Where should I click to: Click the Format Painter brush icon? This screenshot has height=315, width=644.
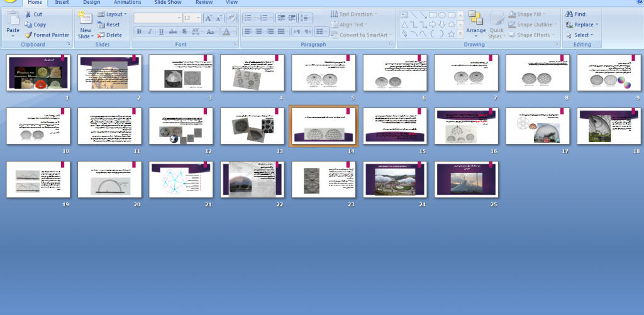pos(28,35)
